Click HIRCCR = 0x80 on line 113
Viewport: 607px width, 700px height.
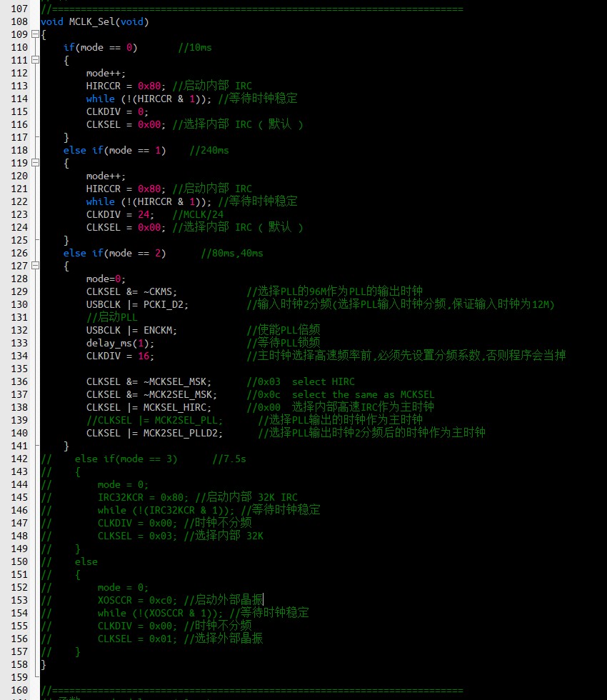point(126,86)
